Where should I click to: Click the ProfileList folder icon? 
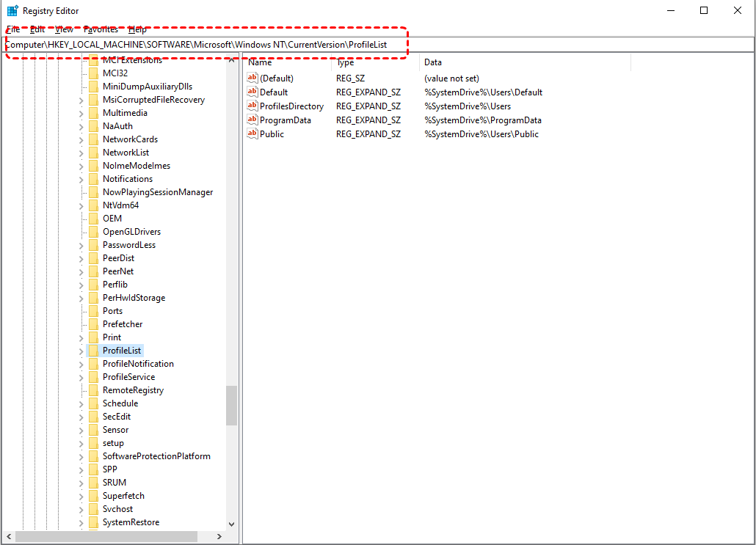pos(93,351)
